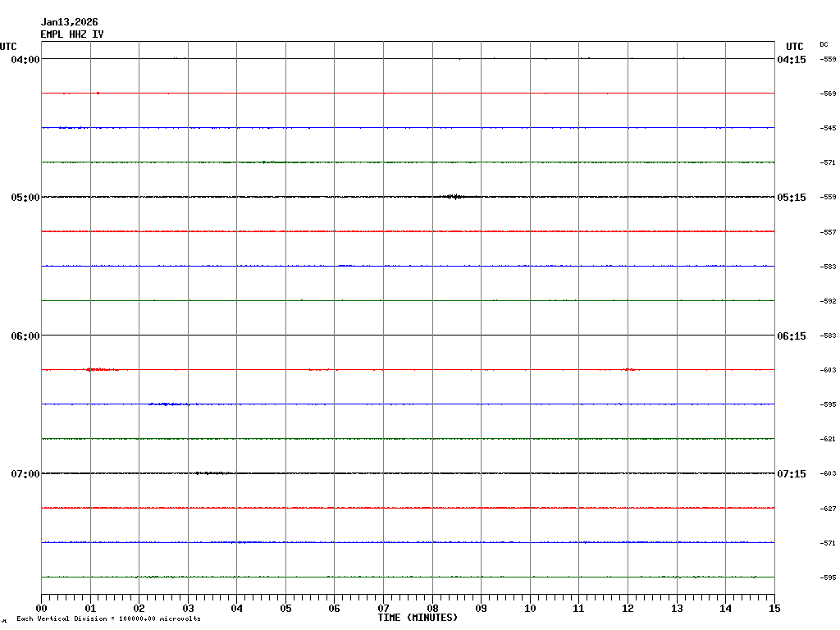Click the 06:15 end time label
Screen dimensions: 840x630
[791, 336]
